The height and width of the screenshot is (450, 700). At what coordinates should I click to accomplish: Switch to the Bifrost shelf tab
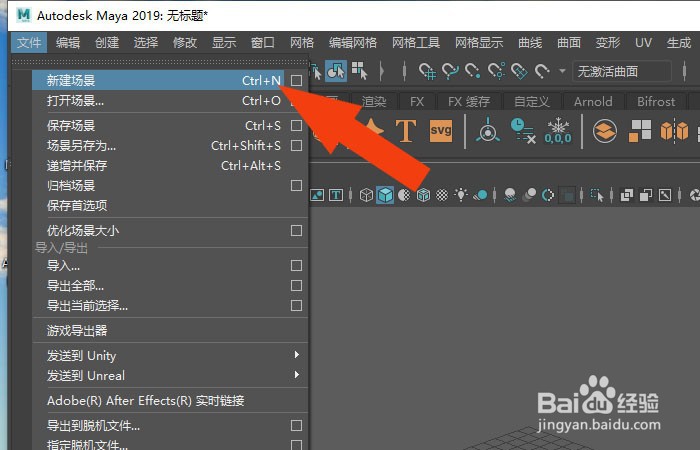[x=656, y=102]
